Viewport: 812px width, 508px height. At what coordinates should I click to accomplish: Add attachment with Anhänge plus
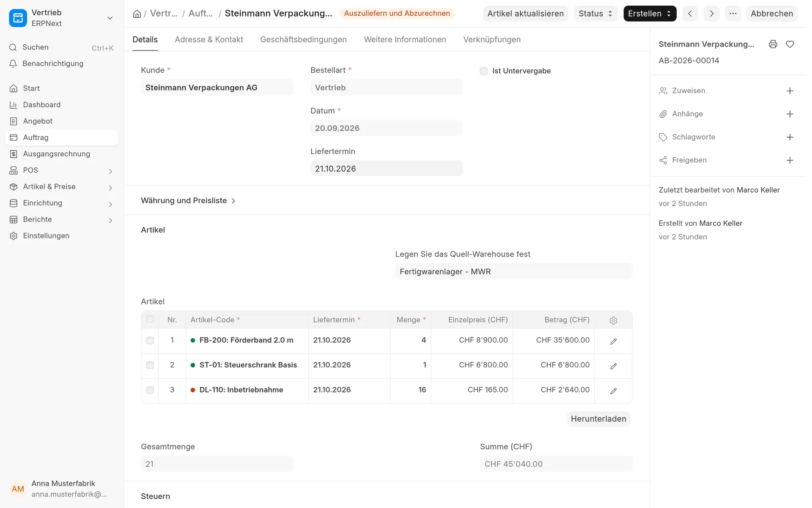[x=790, y=114]
